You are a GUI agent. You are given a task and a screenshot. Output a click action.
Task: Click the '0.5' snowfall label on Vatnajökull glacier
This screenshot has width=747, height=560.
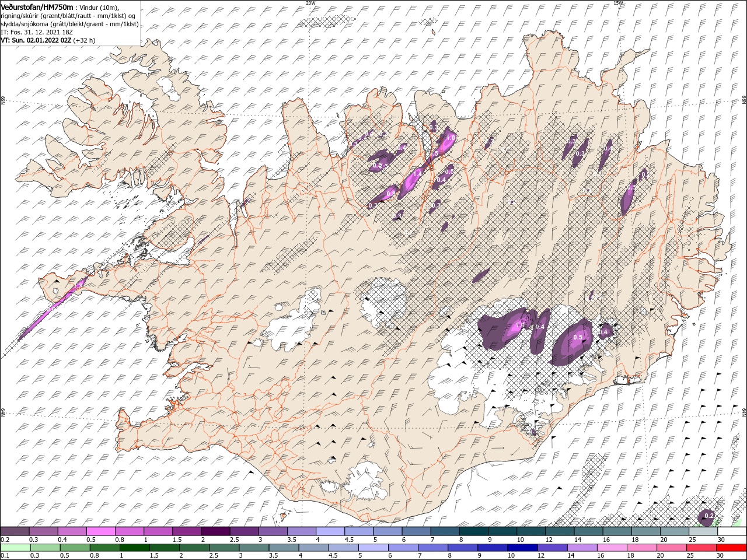point(578,337)
